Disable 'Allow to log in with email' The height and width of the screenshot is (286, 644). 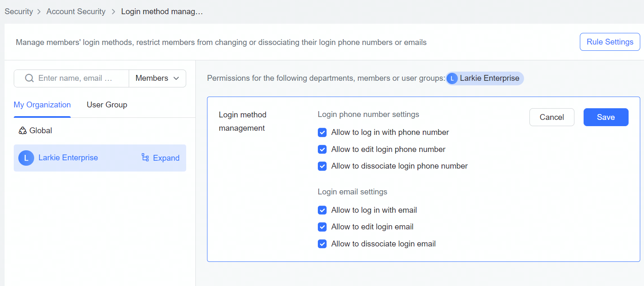pos(322,210)
